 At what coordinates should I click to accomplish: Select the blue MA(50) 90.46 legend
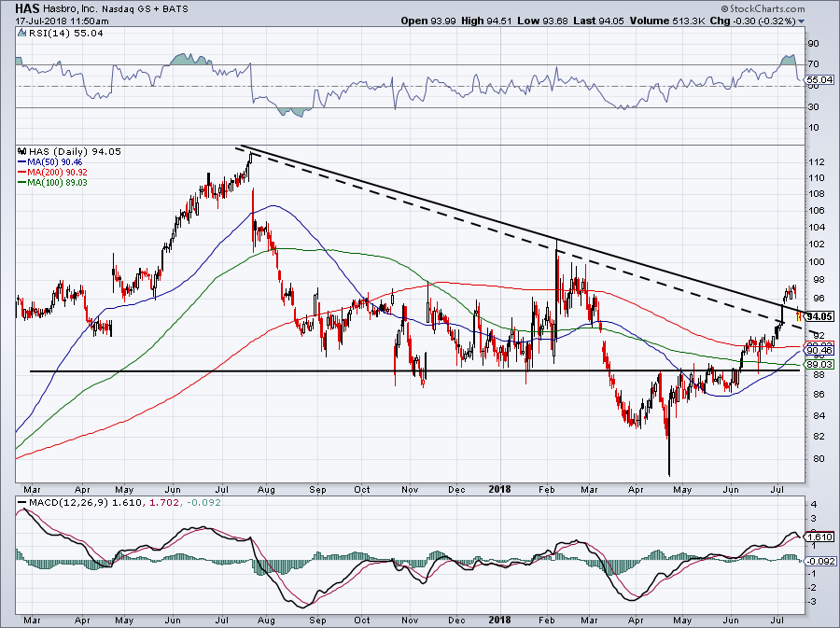click(x=50, y=161)
